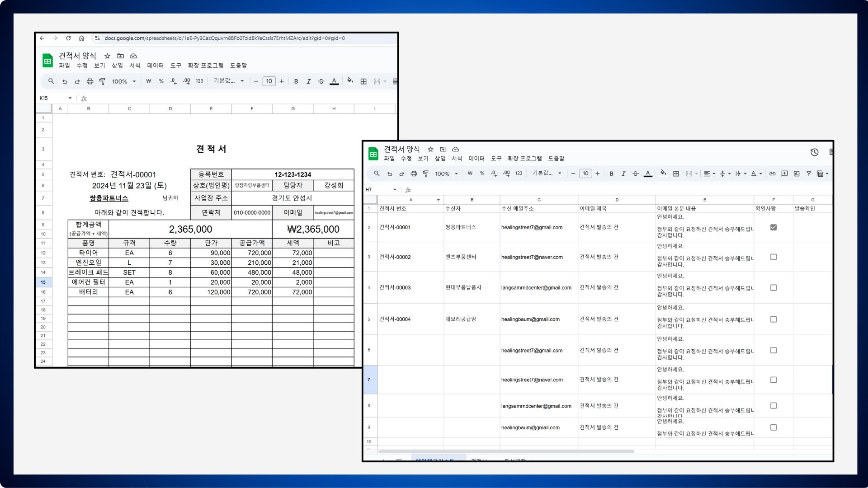Increase font size in right toolbar
This screenshot has height=488, width=868.
[598, 174]
